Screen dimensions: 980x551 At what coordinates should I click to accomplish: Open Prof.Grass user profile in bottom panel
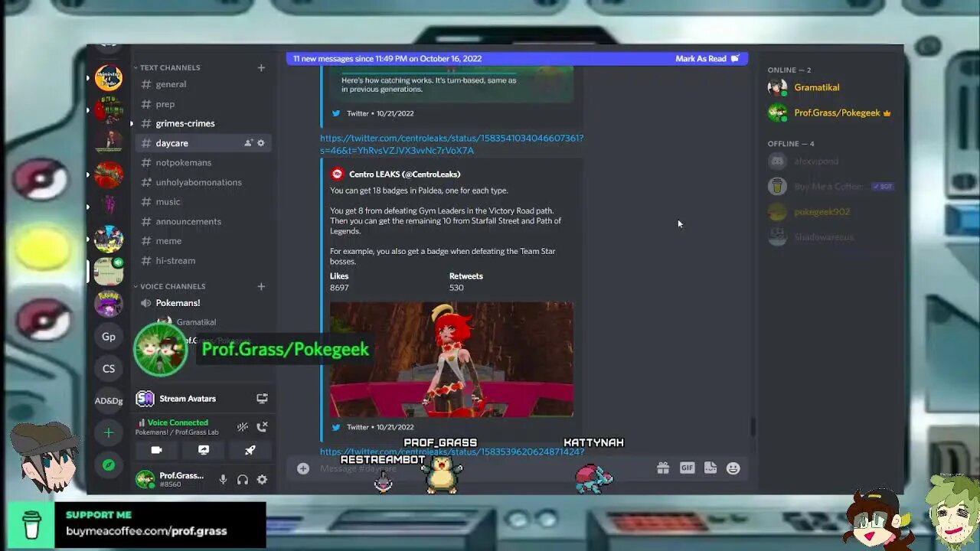coord(171,480)
